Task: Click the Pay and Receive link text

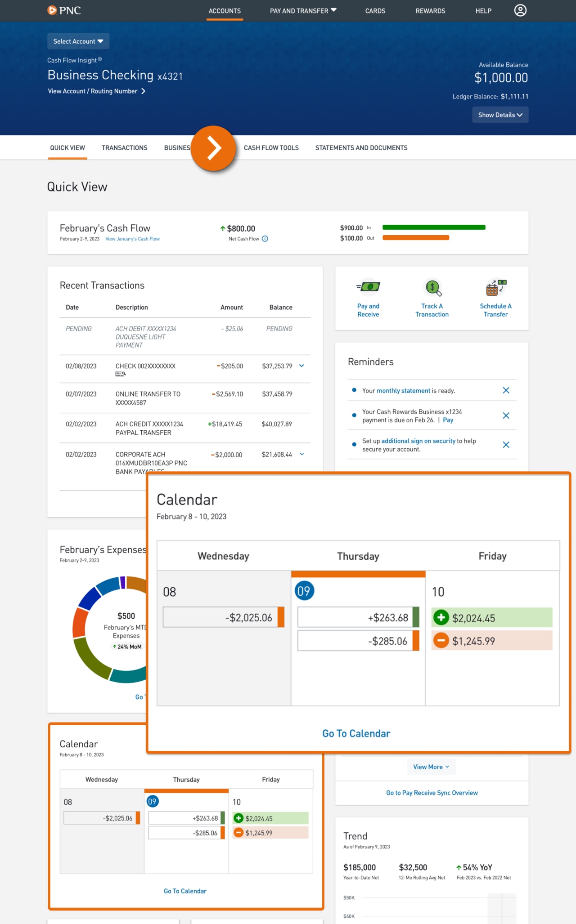Action: click(x=368, y=310)
